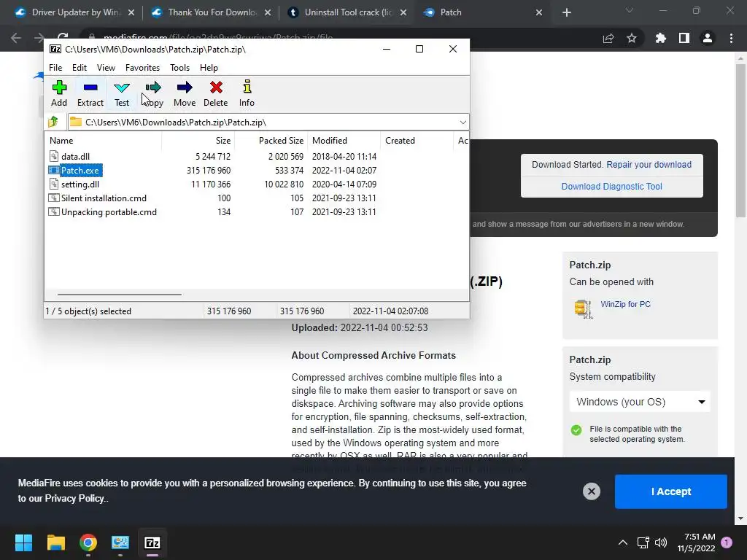Screen dimensions: 747x560
Task: Click the red Delete toolbar icon
Action: point(216,87)
